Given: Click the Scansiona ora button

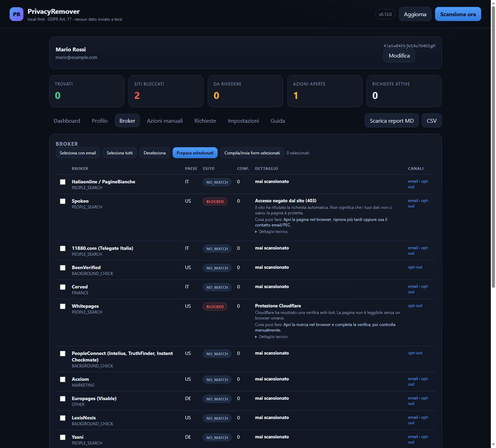Looking at the screenshot, I should tap(458, 14).
